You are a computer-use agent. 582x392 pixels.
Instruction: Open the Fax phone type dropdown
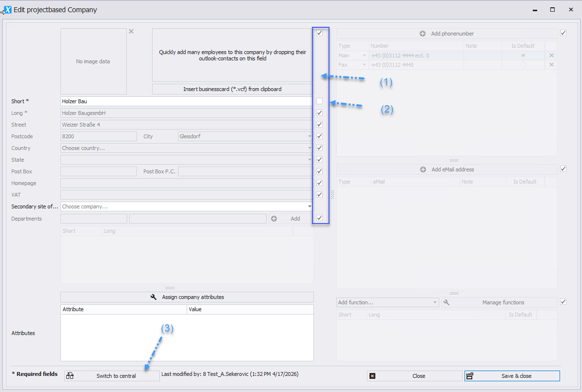(364, 65)
